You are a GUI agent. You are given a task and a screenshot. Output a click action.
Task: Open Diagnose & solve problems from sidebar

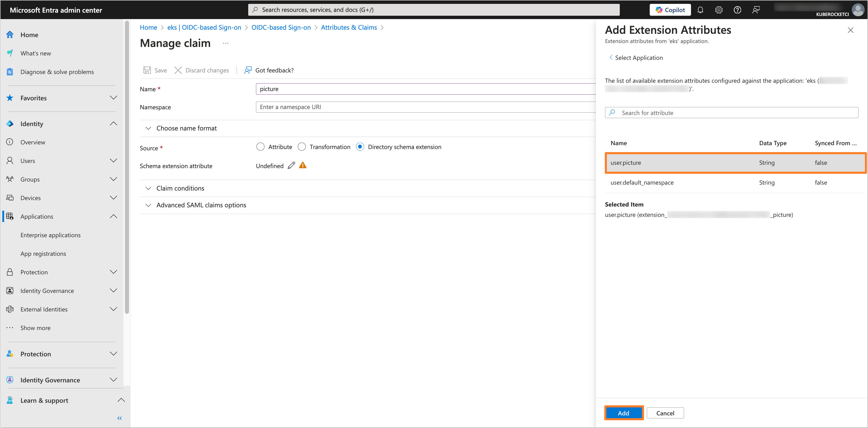pos(57,71)
